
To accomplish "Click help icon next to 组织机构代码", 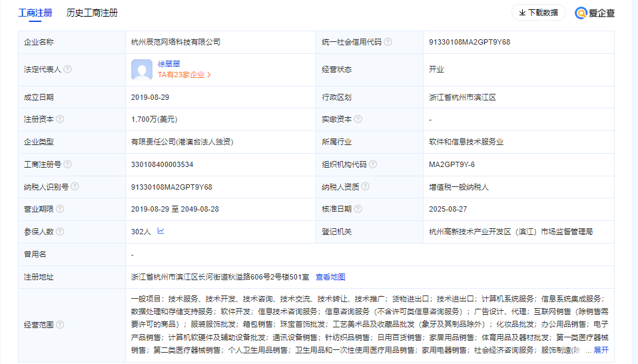I will click(373, 164).
